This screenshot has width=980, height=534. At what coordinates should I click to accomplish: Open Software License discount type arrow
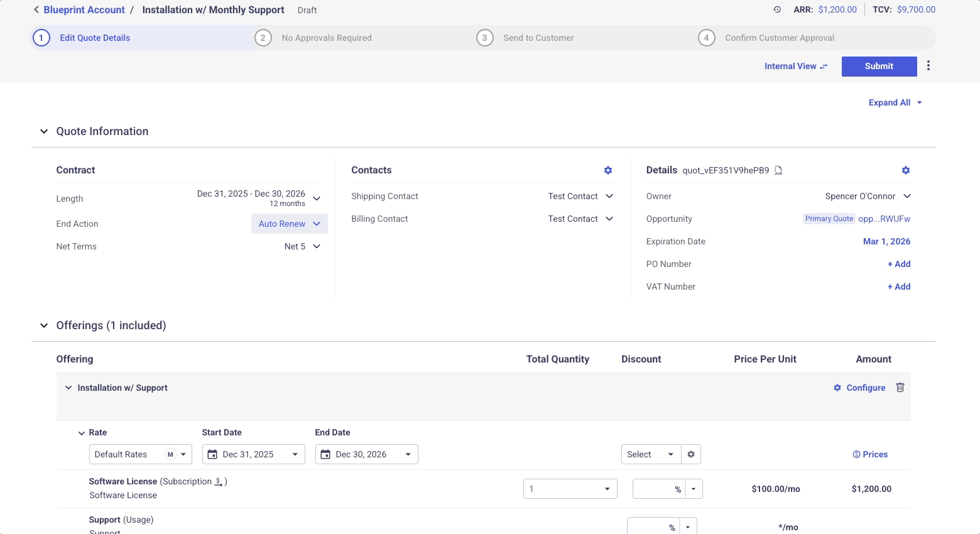694,489
